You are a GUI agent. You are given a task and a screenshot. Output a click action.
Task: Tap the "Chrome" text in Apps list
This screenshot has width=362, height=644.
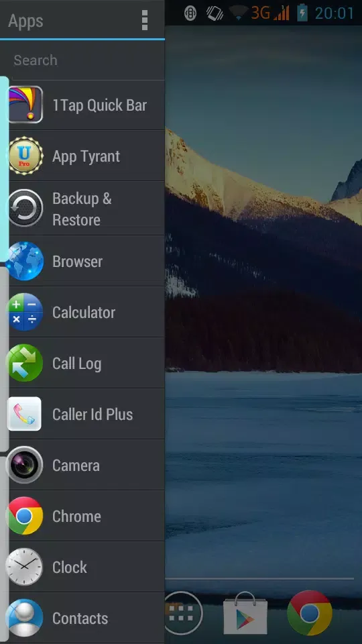pos(76,517)
